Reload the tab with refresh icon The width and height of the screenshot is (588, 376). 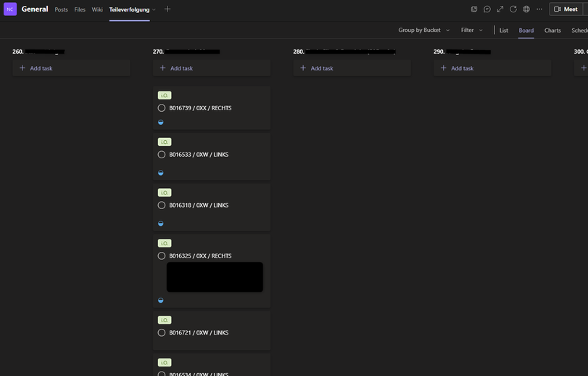coord(513,9)
